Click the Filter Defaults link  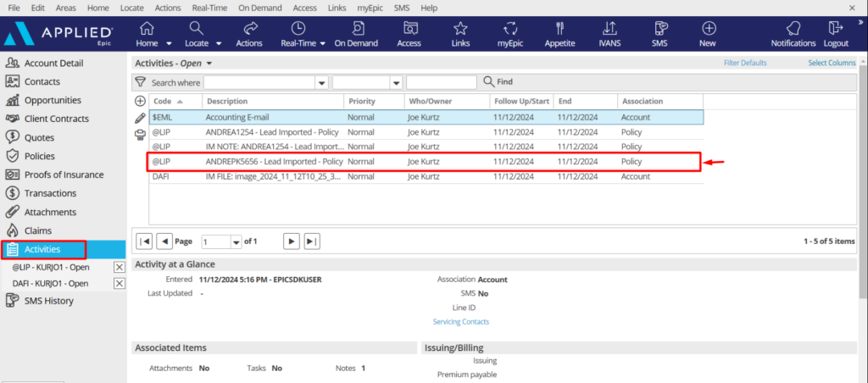coord(745,63)
